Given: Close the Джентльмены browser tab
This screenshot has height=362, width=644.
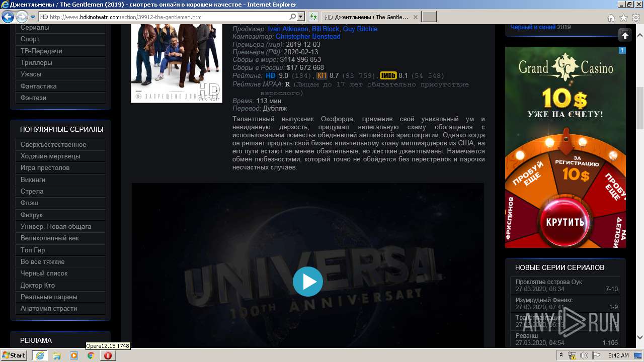Looking at the screenshot, I should pyautogui.click(x=415, y=17).
